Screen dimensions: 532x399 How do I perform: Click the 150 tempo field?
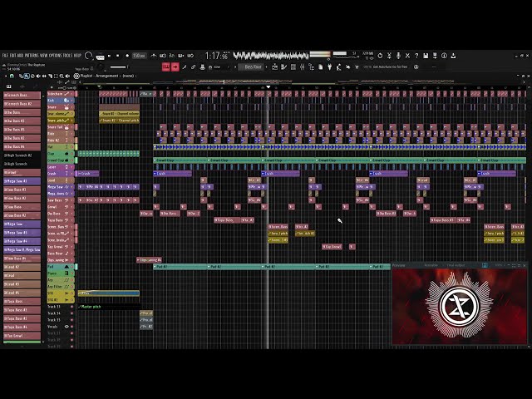[x=139, y=56]
